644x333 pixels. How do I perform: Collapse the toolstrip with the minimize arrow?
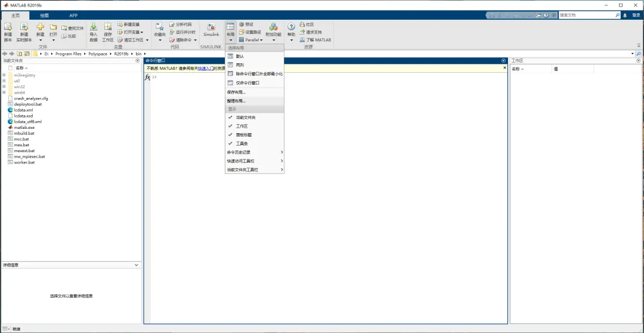click(x=639, y=46)
